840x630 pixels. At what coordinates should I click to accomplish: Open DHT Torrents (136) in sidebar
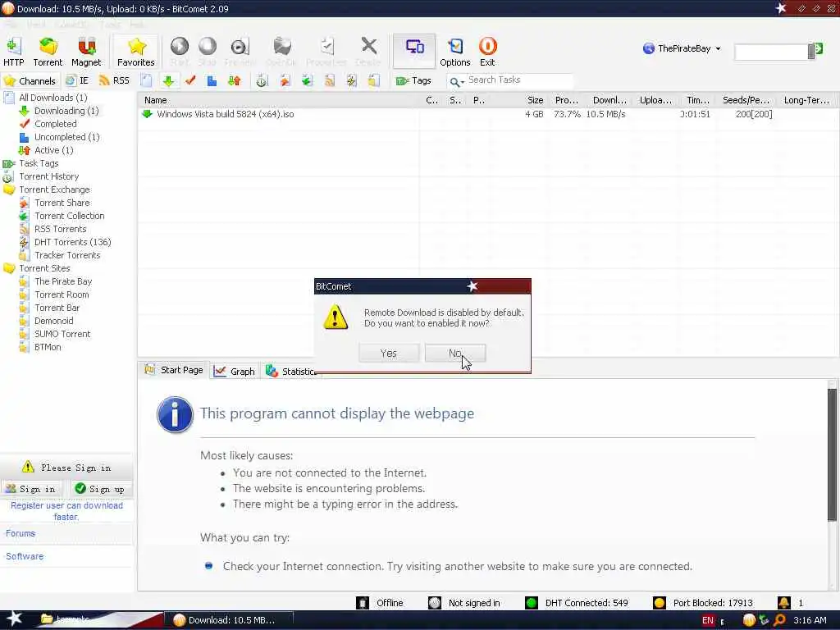72,242
